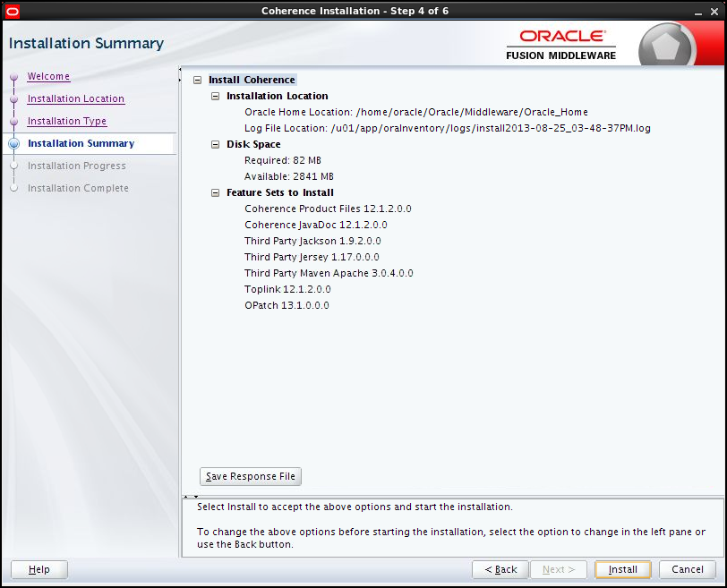Screen dimensions: 727x588
Task: Select Coherence Product Files 12.1.2.0.0 row
Action: click(x=328, y=209)
